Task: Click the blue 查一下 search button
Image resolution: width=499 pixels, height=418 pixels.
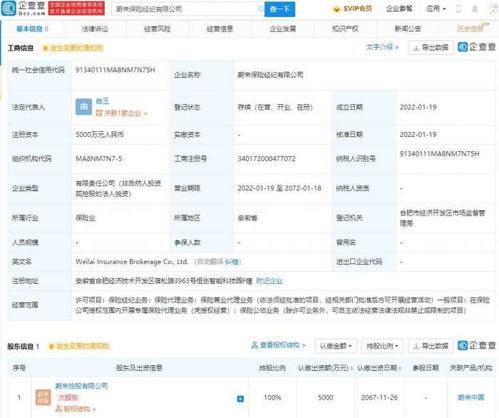Action: pyautogui.click(x=280, y=9)
